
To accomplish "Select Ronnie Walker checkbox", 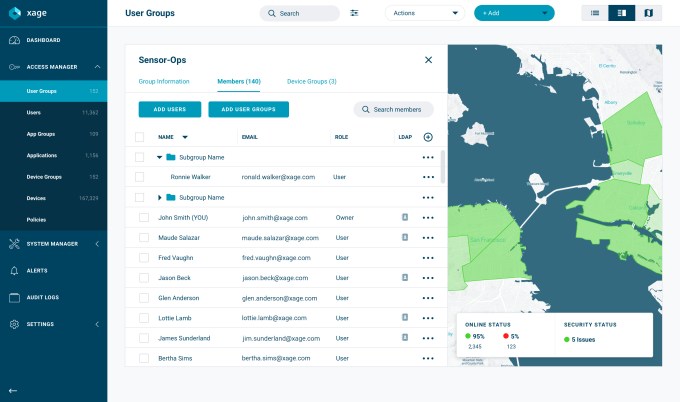I will click(139, 177).
